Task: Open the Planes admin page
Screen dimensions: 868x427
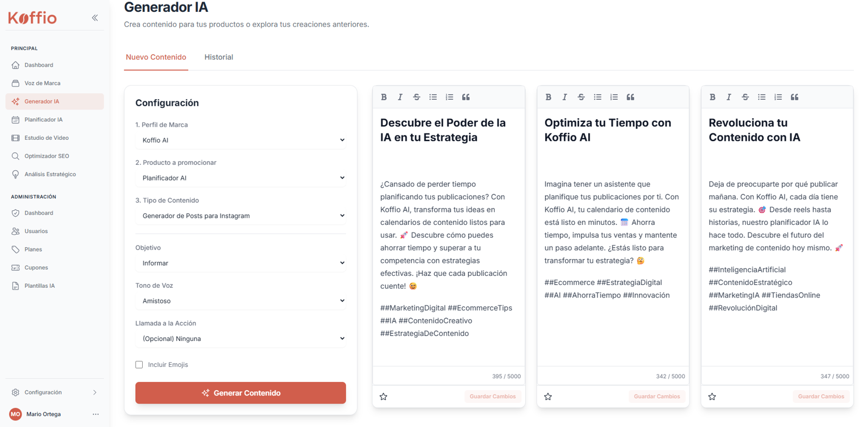Action: (x=54, y=249)
